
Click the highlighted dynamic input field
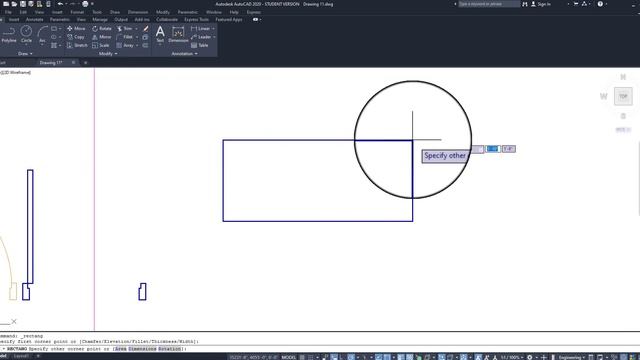493,149
